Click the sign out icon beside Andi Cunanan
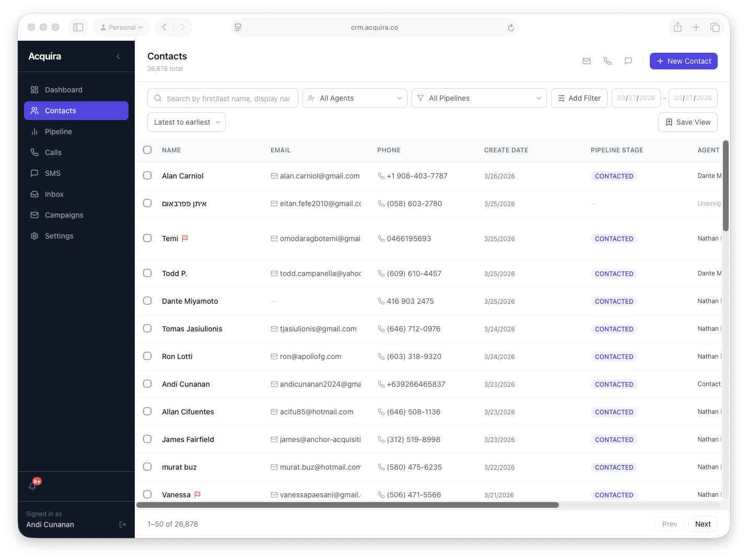This screenshot has height=560, width=748. (x=123, y=525)
